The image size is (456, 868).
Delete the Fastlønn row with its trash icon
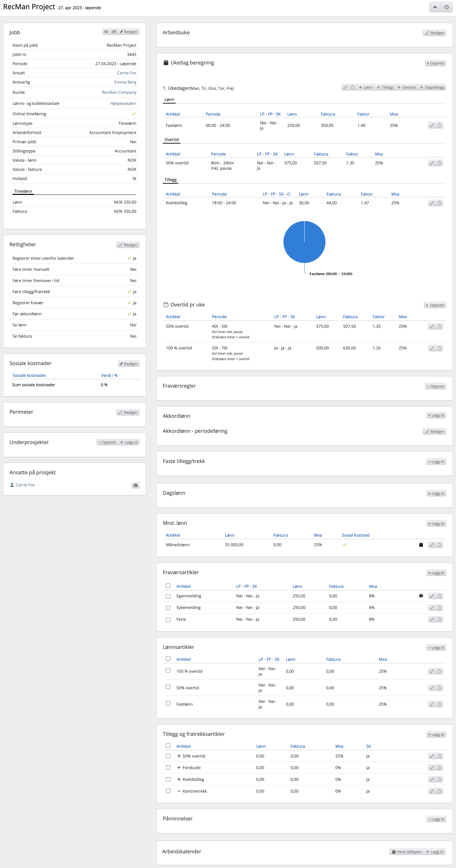(439, 125)
